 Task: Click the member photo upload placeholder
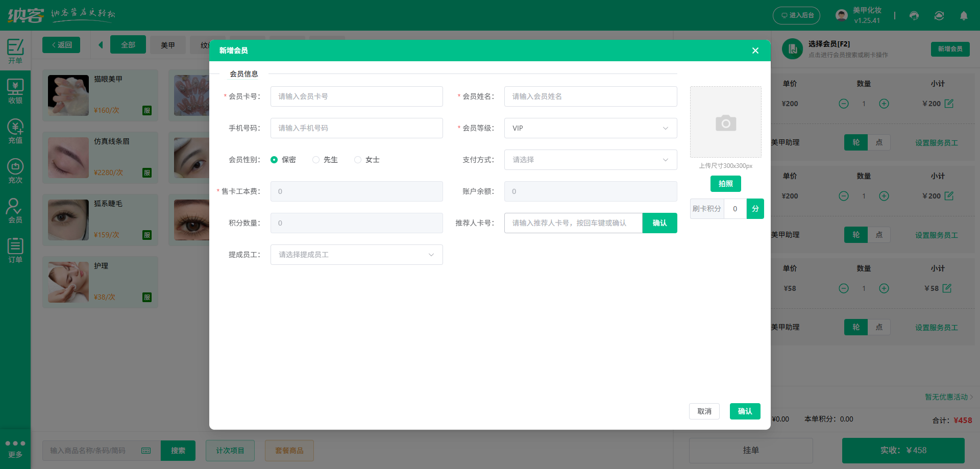click(725, 122)
